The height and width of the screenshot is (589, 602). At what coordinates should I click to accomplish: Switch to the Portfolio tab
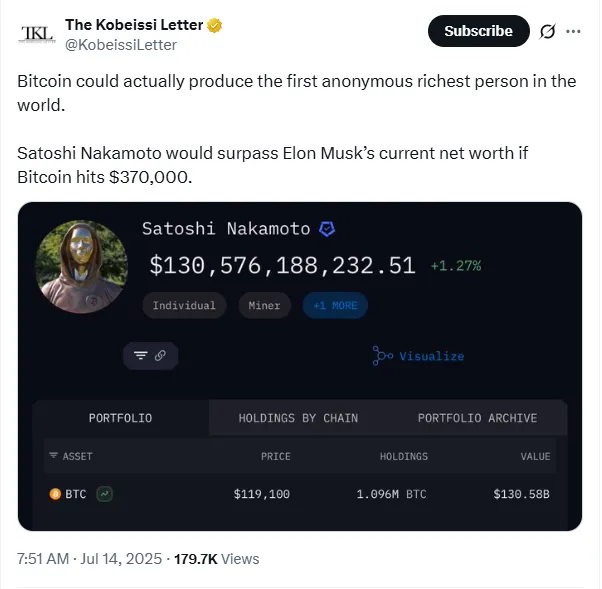[121, 418]
